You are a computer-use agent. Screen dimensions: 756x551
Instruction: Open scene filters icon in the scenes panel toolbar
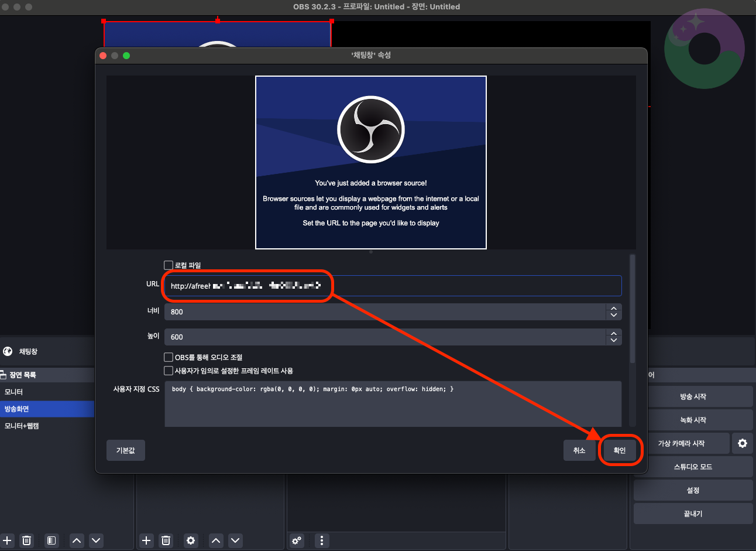tap(51, 540)
